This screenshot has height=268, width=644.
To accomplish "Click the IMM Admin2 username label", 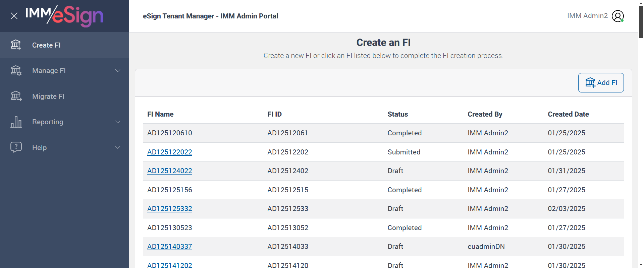I will (x=587, y=16).
